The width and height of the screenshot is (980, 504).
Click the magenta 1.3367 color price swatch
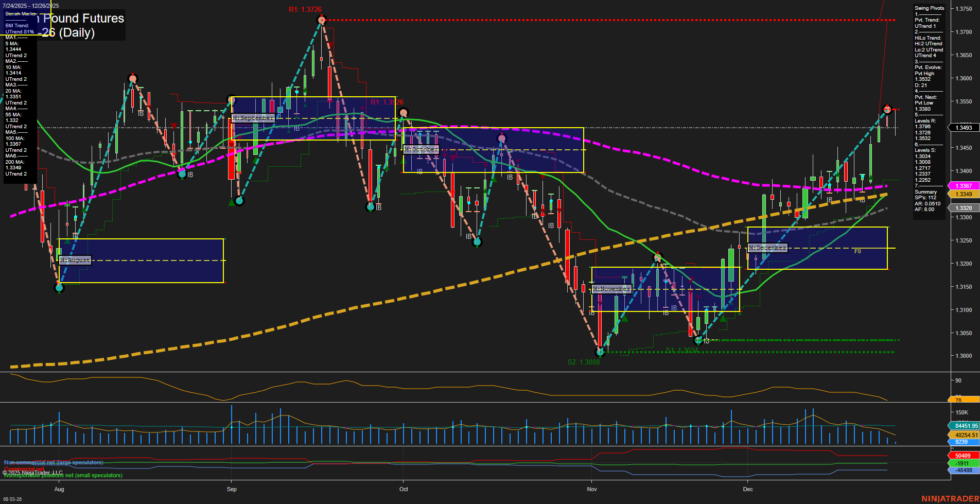tap(965, 185)
